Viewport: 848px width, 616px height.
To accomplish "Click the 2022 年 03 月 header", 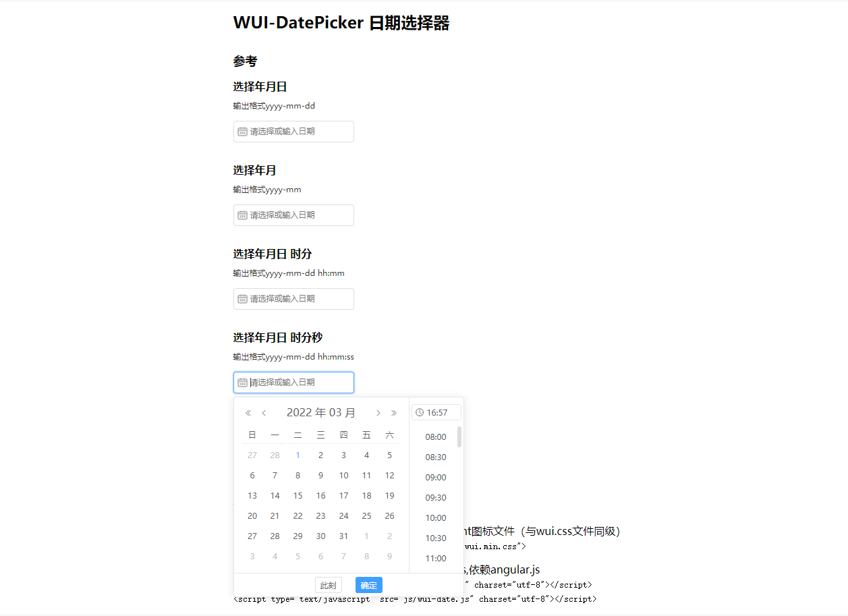I will point(321,413).
